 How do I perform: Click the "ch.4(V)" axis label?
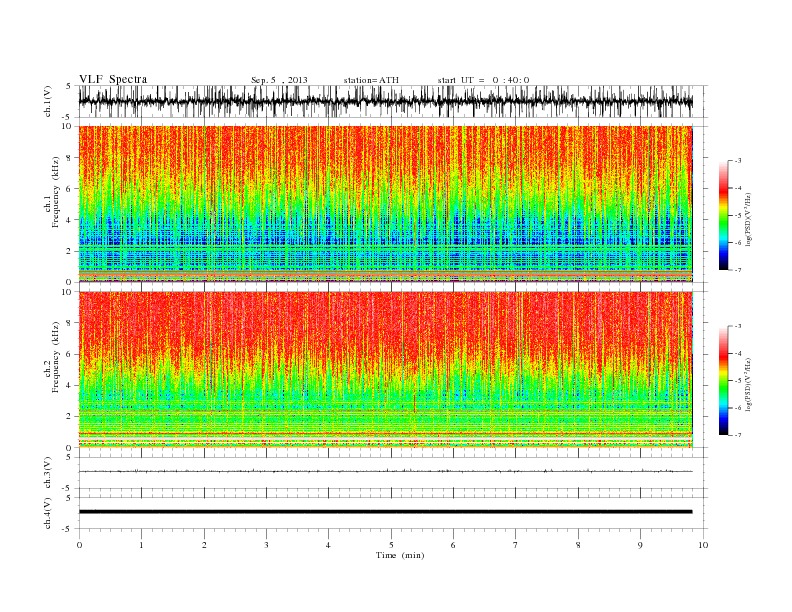point(48,513)
